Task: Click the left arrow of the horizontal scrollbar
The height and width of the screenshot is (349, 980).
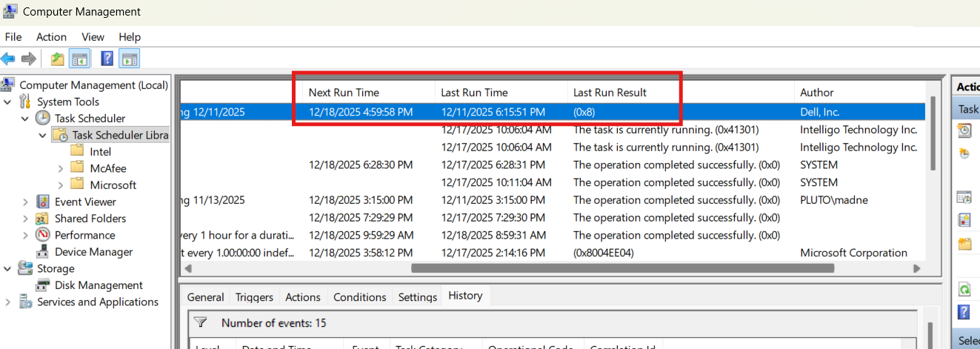Action: [x=188, y=268]
